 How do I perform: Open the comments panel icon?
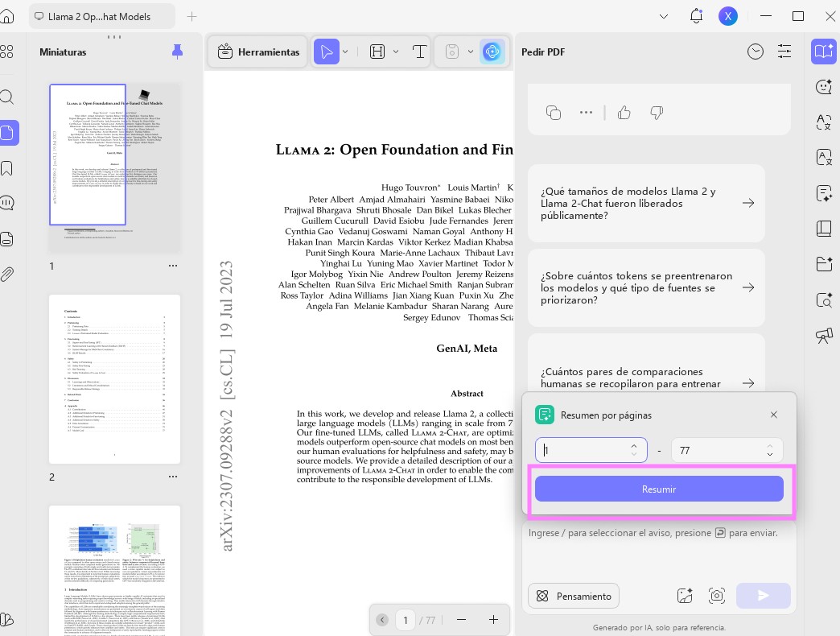(x=6, y=203)
